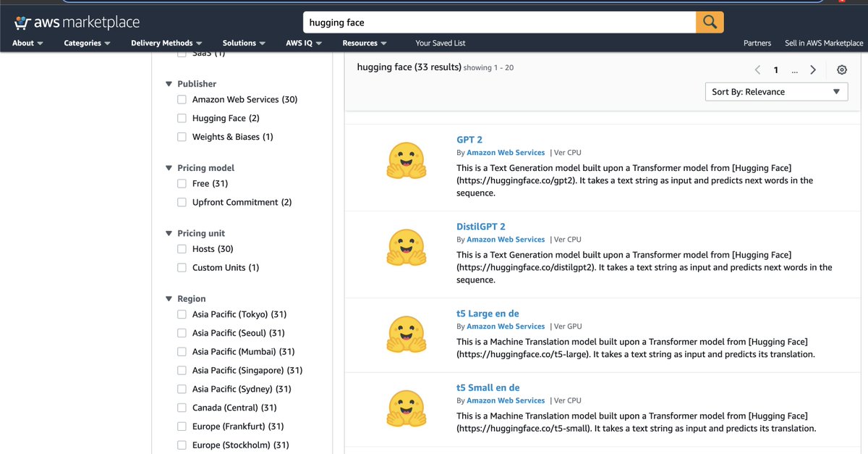Viewport: 868px width, 454px height.
Task: Click Sell in AWS Marketplace
Action: pyautogui.click(x=824, y=43)
